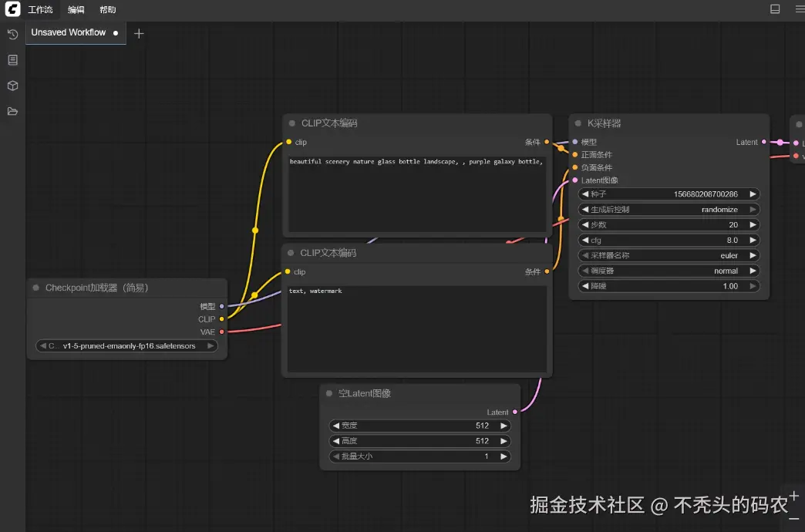Click the 宽度 512 value field
Viewport: 805px width, 532px height.
[420, 426]
